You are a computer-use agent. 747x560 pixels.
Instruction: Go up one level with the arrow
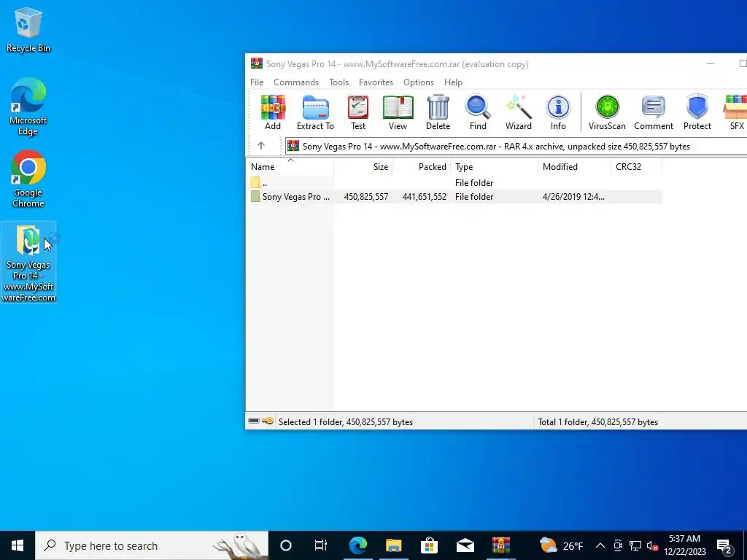tap(261, 146)
